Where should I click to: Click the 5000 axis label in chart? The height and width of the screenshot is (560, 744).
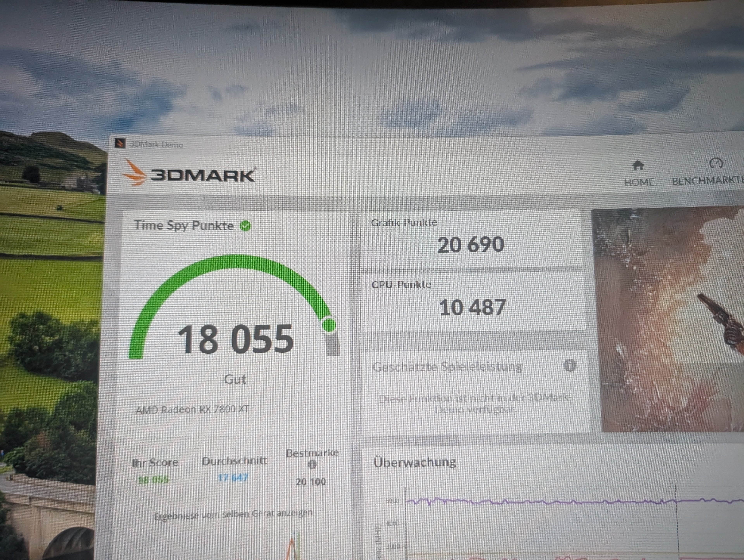(x=392, y=501)
